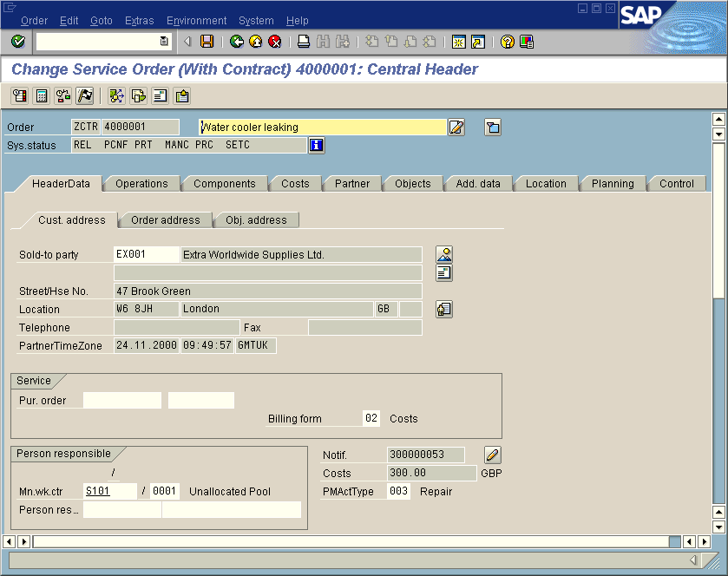The height and width of the screenshot is (576, 728).
Task: Show status info with the blue i icon
Action: point(316,145)
